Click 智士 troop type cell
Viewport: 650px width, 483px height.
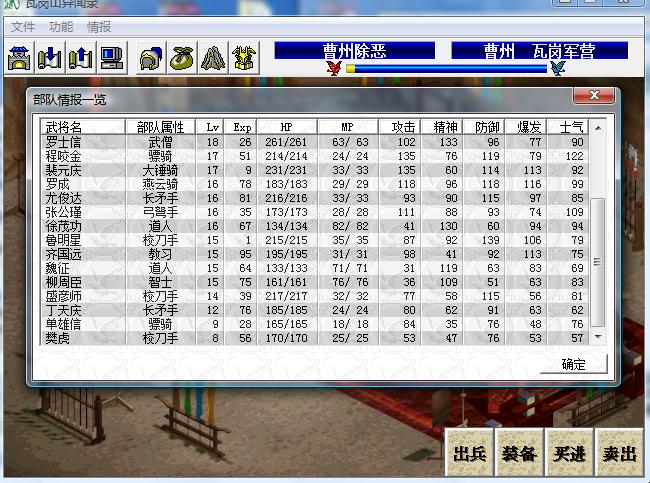tap(160, 282)
